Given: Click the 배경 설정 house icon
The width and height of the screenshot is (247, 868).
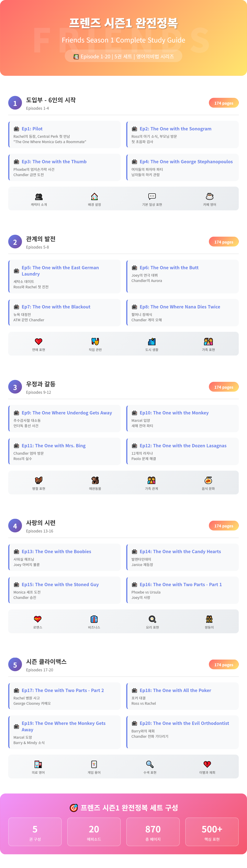Looking at the screenshot, I should click(95, 196).
